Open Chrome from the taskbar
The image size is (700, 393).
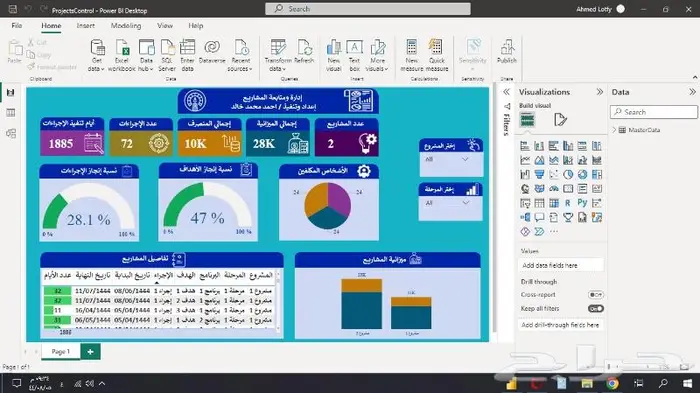(x=612, y=383)
